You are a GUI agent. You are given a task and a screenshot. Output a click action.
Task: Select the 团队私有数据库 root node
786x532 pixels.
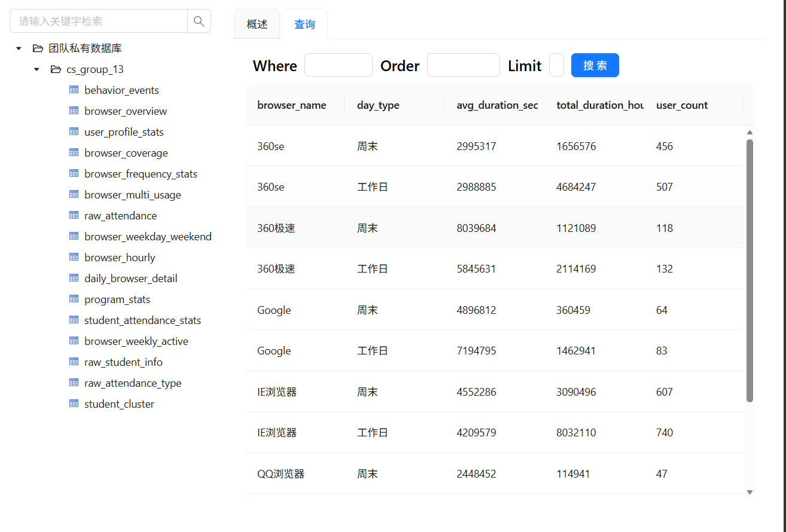[x=85, y=48]
